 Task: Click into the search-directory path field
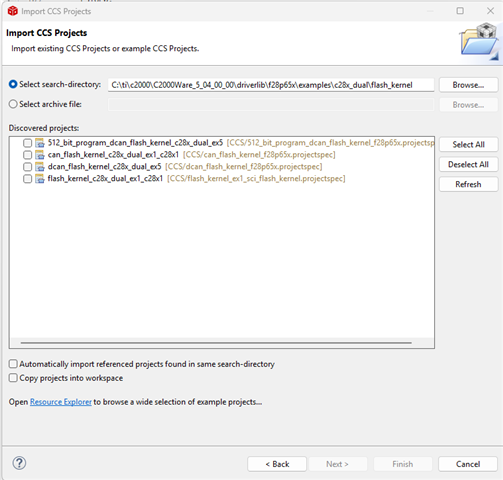pyautogui.click(x=271, y=85)
